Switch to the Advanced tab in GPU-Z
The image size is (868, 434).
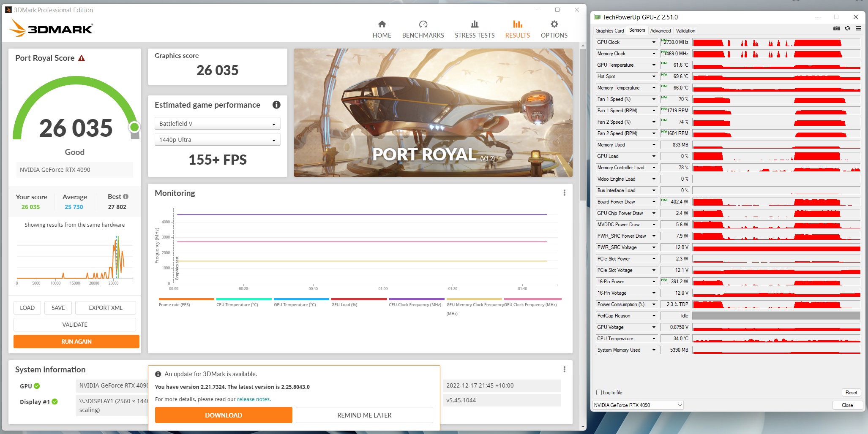pyautogui.click(x=661, y=31)
